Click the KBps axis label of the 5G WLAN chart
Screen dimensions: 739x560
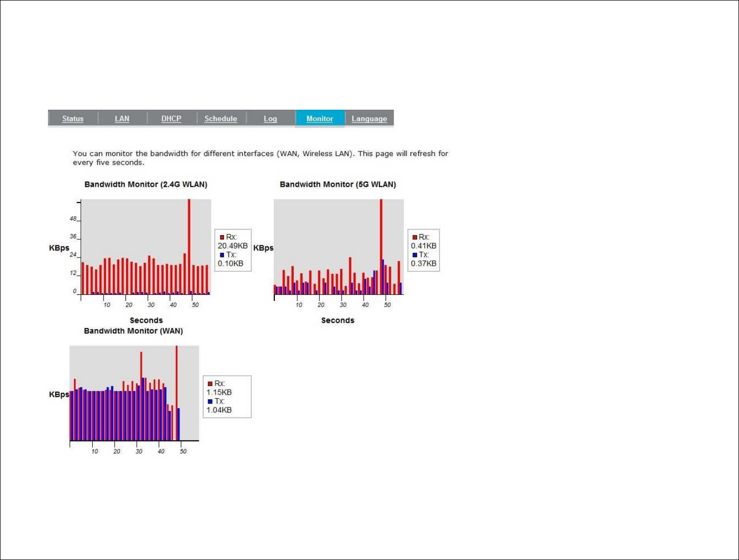(x=264, y=248)
